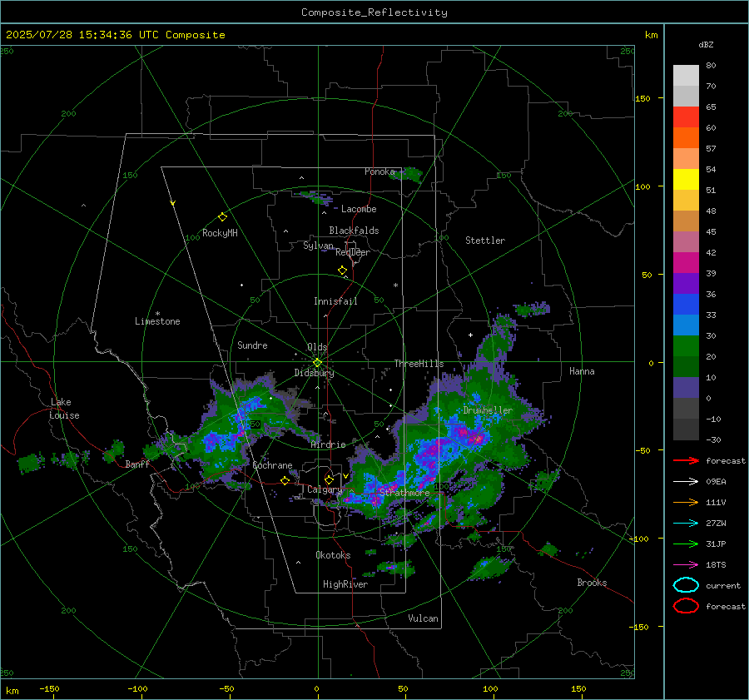Click the Sylvan city label
This screenshot has width=749, height=700.
[318, 246]
